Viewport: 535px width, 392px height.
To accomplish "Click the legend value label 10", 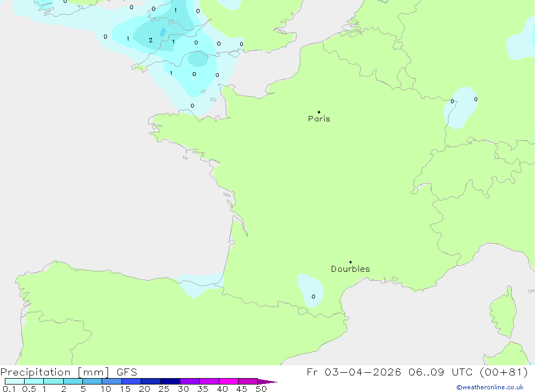I will (105, 389).
